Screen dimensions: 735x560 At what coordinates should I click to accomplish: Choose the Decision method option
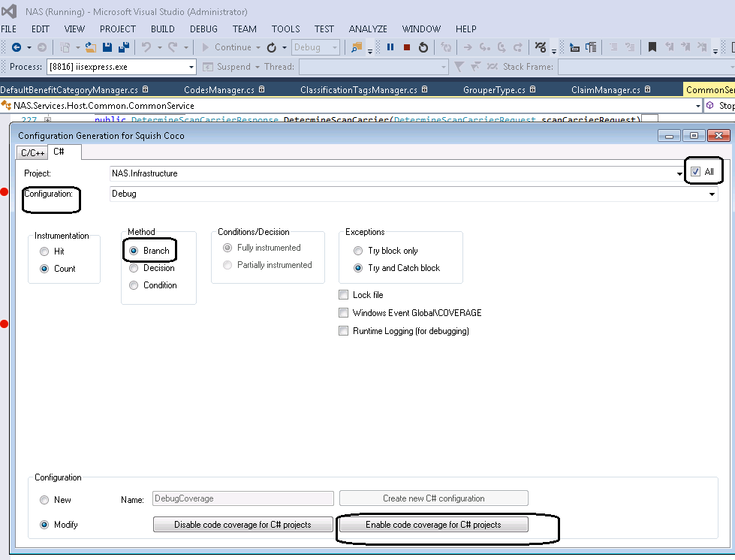coord(134,268)
